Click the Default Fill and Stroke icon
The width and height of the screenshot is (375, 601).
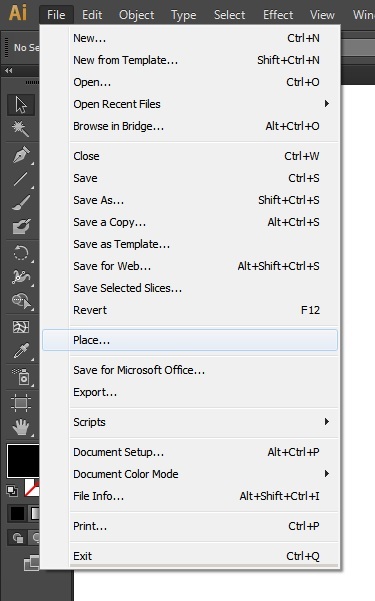click(12, 491)
